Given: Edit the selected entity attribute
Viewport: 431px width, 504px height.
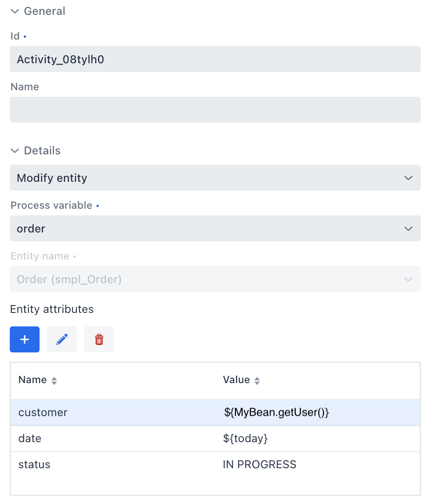Looking at the screenshot, I should (x=61, y=339).
